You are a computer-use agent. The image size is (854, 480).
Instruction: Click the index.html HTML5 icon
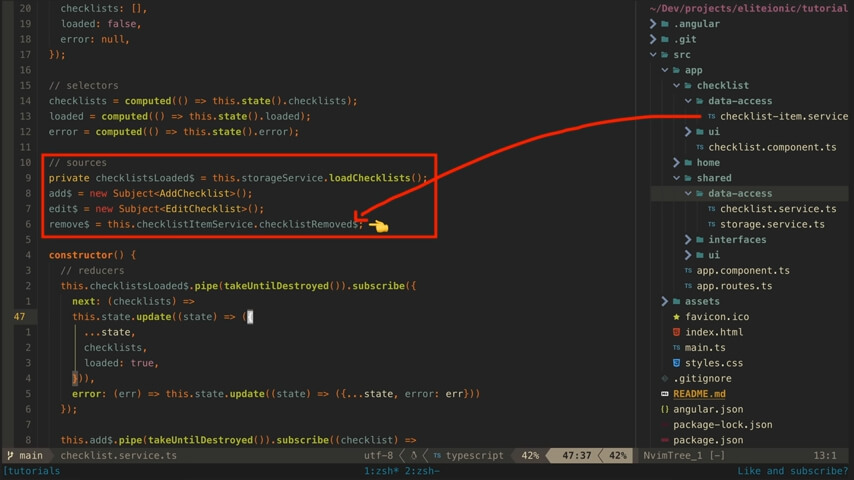point(676,332)
